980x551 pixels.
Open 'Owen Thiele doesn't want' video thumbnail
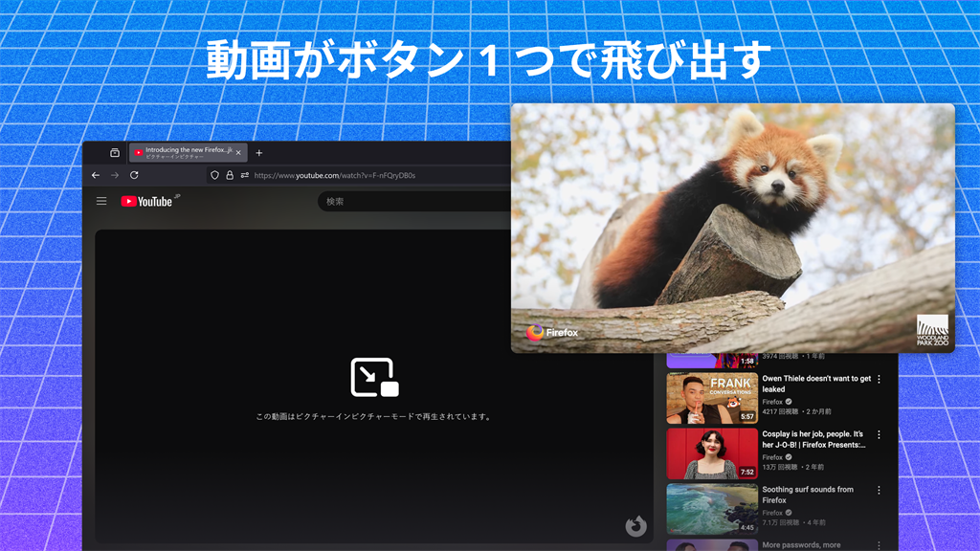tap(712, 398)
